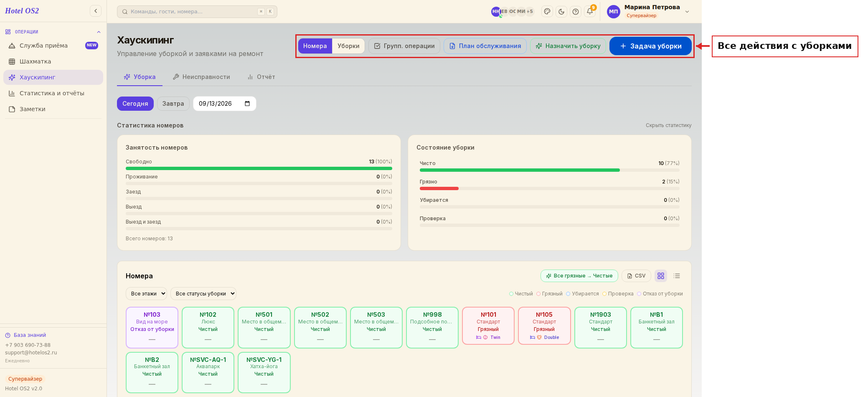Select the Сегодня date filter
The height and width of the screenshot is (397, 868).
pos(135,104)
